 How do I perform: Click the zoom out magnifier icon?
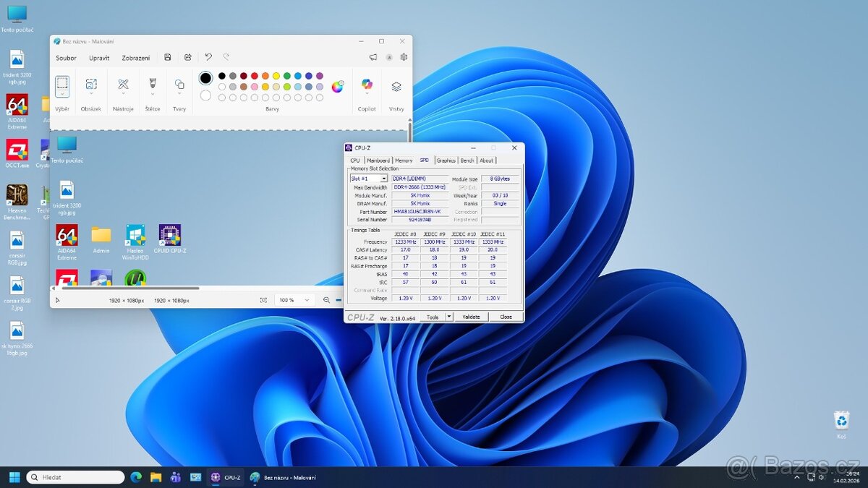pyautogui.click(x=327, y=300)
